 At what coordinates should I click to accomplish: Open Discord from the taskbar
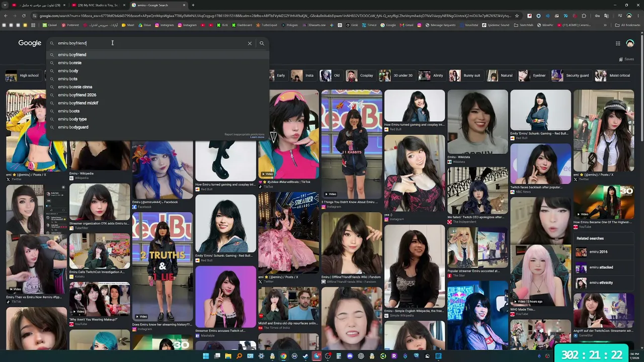(x=350, y=356)
